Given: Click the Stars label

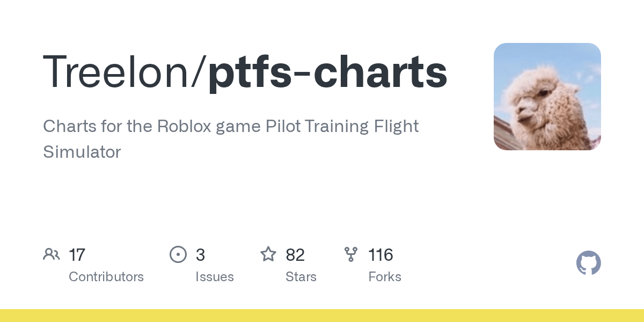Looking at the screenshot, I should coord(301,277).
